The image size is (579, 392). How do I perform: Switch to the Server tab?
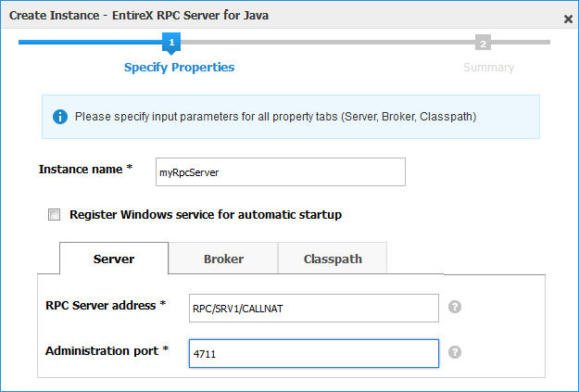coord(114,259)
